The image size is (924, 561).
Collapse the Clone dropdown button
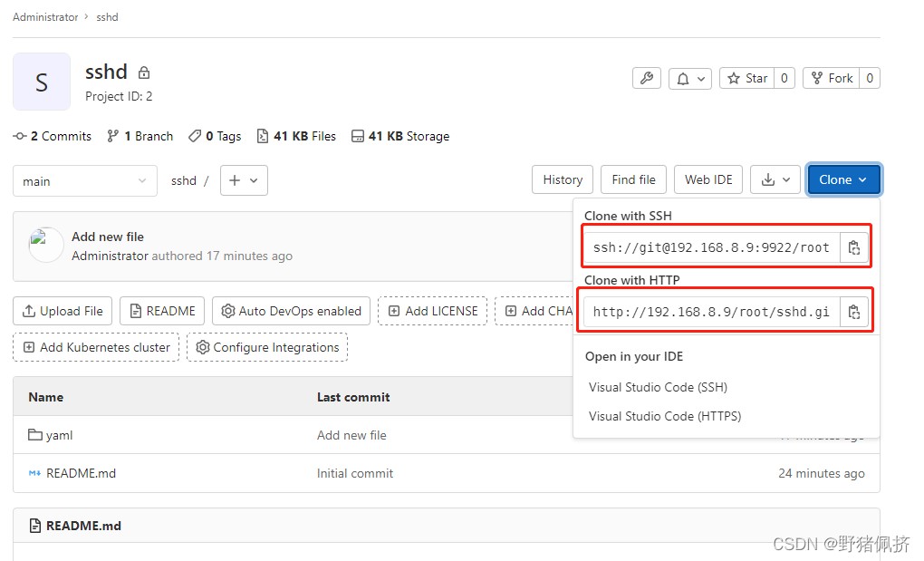843,179
